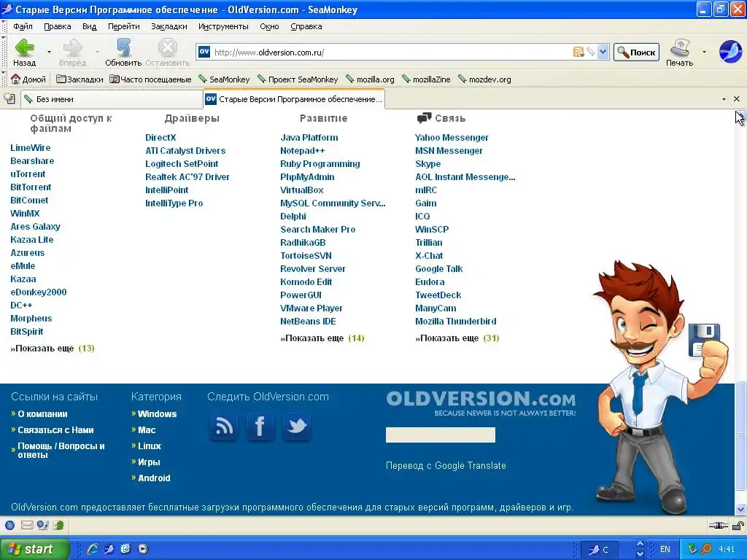The height and width of the screenshot is (560, 747).
Task: Open the Realtek AC'97 Driver link
Action: click(187, 176)
